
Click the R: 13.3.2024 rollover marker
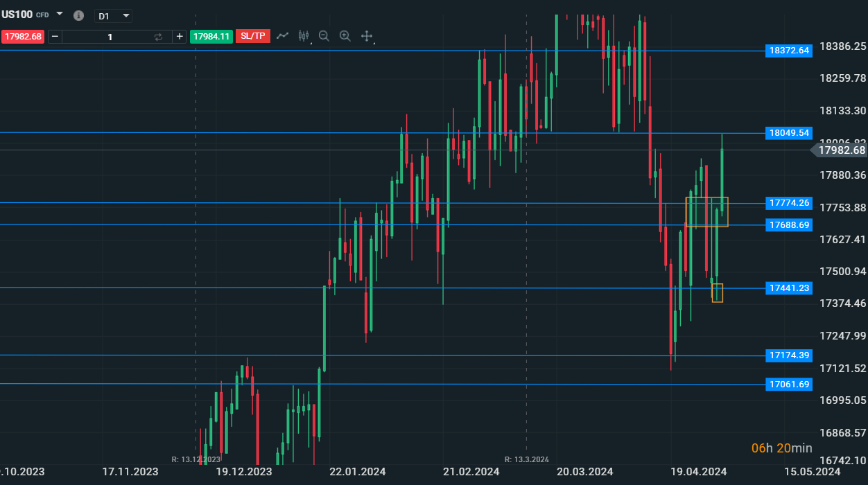527,459
